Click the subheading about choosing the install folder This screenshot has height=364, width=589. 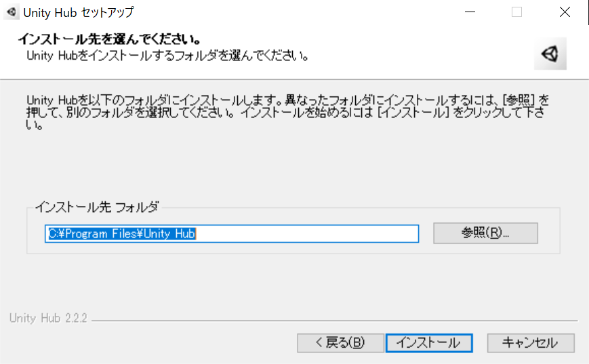[167, 56]
